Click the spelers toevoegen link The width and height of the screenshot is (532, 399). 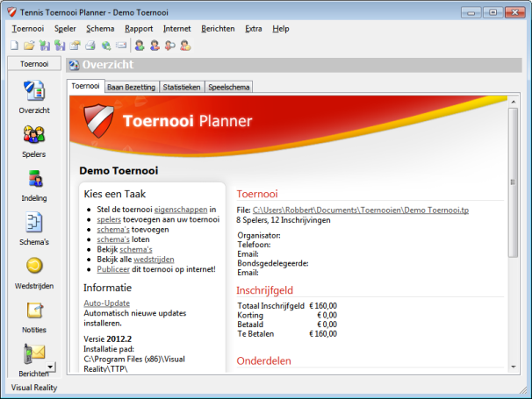click(109, 219)
